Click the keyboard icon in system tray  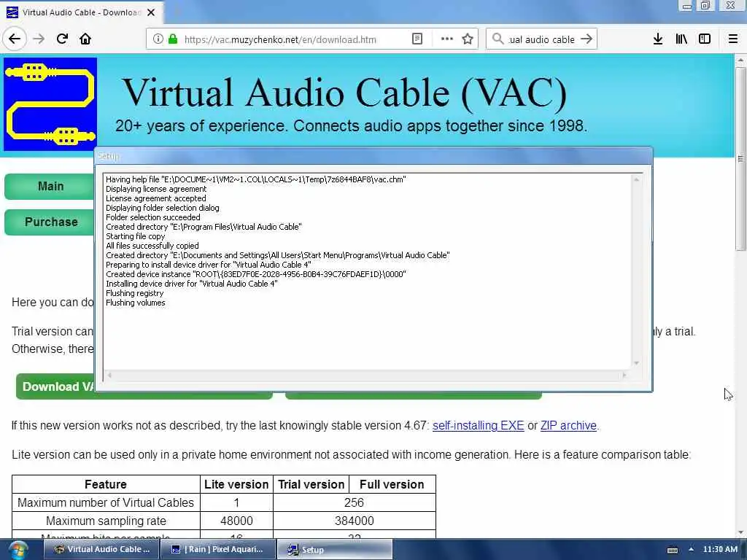click(x=672, y=550)
